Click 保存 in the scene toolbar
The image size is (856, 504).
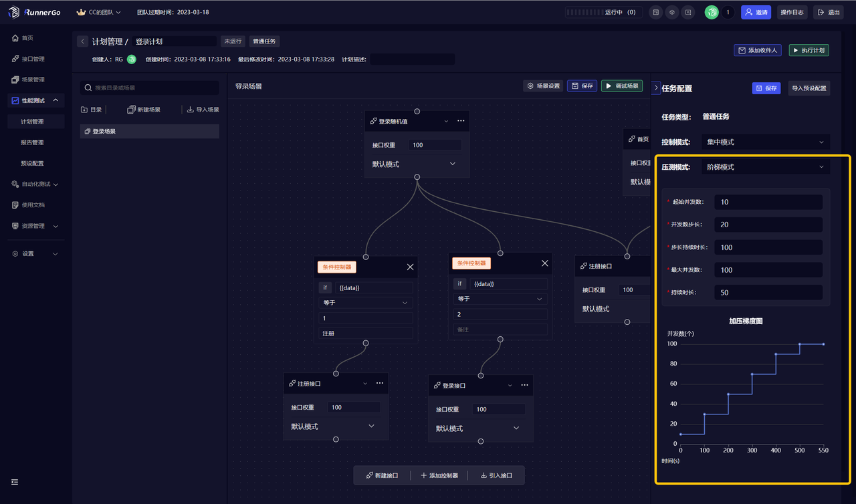(x=582, y=86)
